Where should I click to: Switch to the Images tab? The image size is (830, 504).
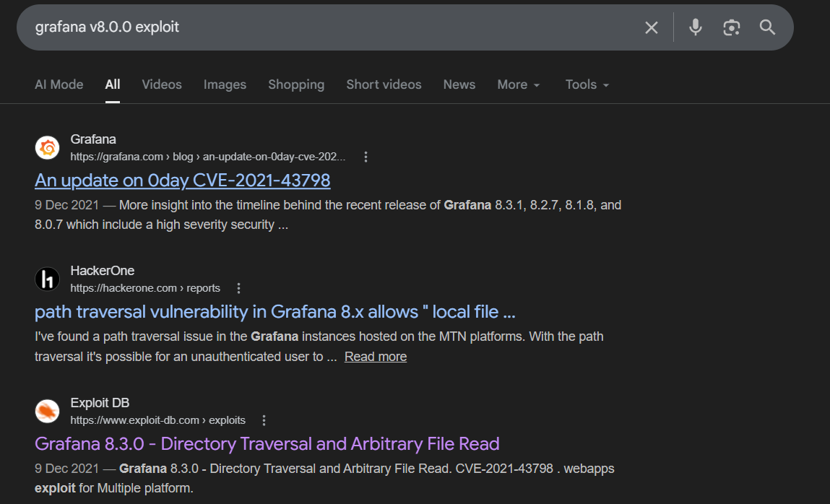point(225,84)
